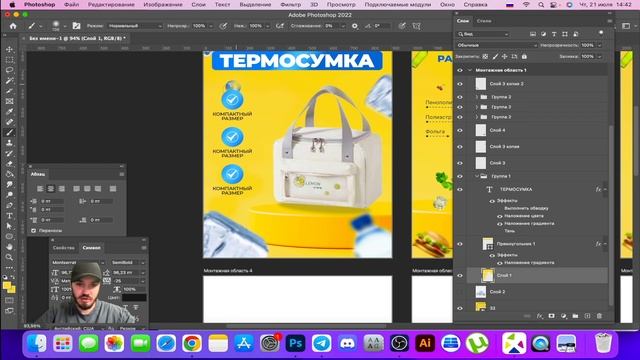Viewport: 640px width, 360px height.
Task: Click the Монтажная область 4 artboard label
Action: click(x=228, y=271)
